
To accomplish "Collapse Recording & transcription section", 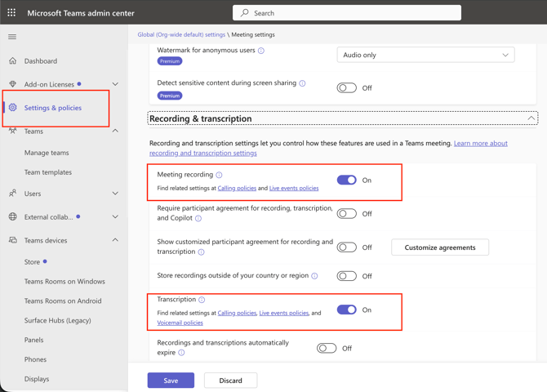I will 531,118.
